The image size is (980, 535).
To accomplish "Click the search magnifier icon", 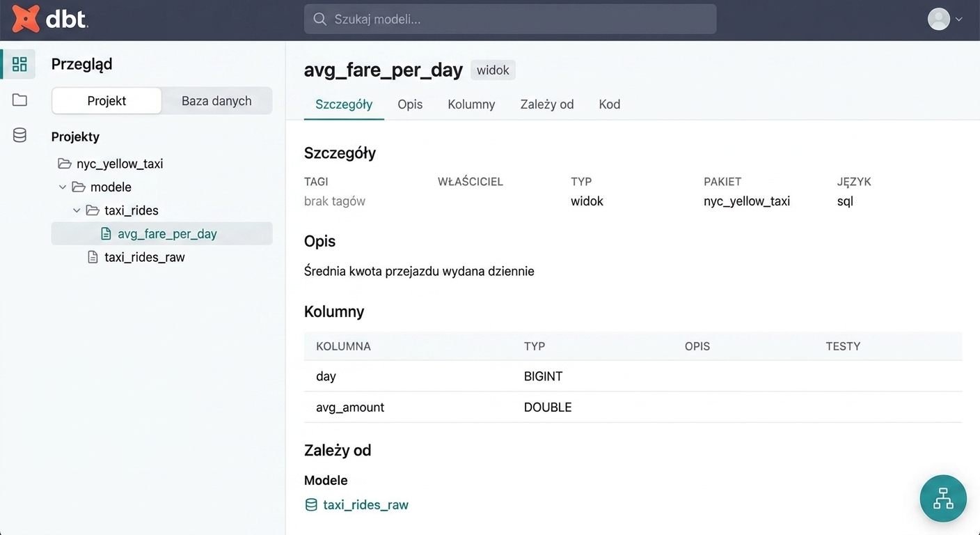I will pos(320,19).
